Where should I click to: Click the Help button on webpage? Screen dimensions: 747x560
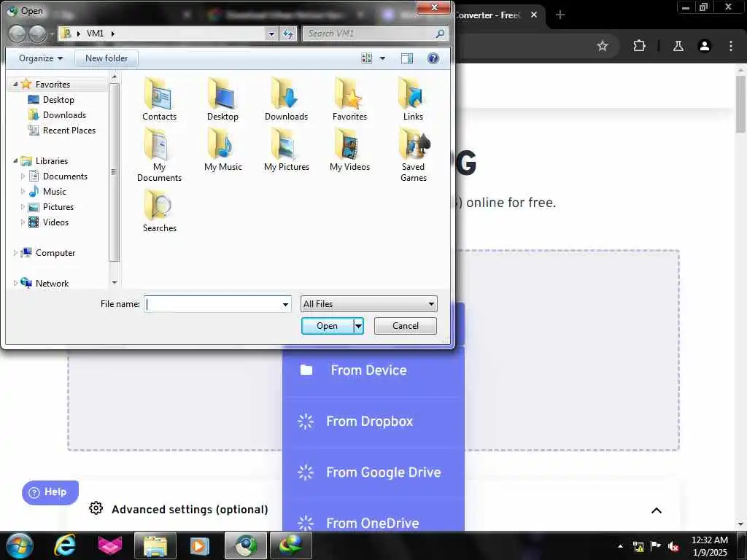click(x=50, y=492)
